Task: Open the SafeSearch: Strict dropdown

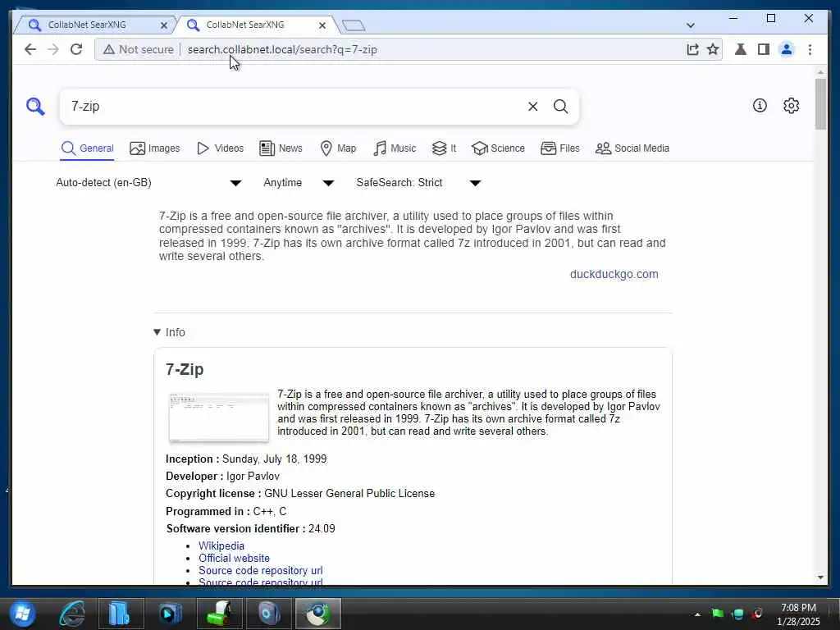Action: [x=418, y=183]
